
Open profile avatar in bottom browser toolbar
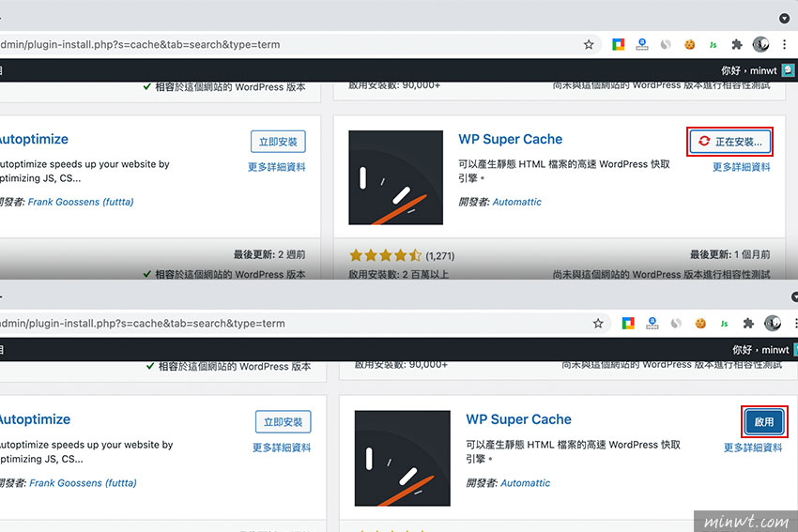click(x=773, y=323)
